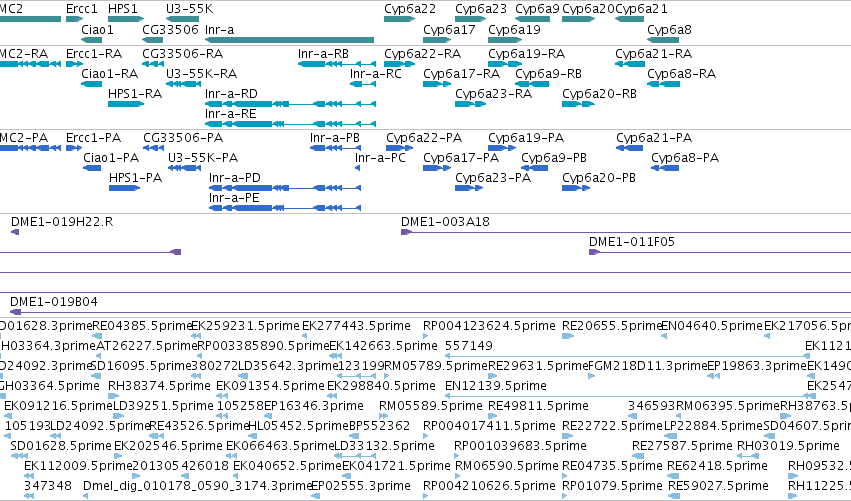Open the Inr-a-PB protein label
The image size is (851, 501).
click(x=335, y=138)
